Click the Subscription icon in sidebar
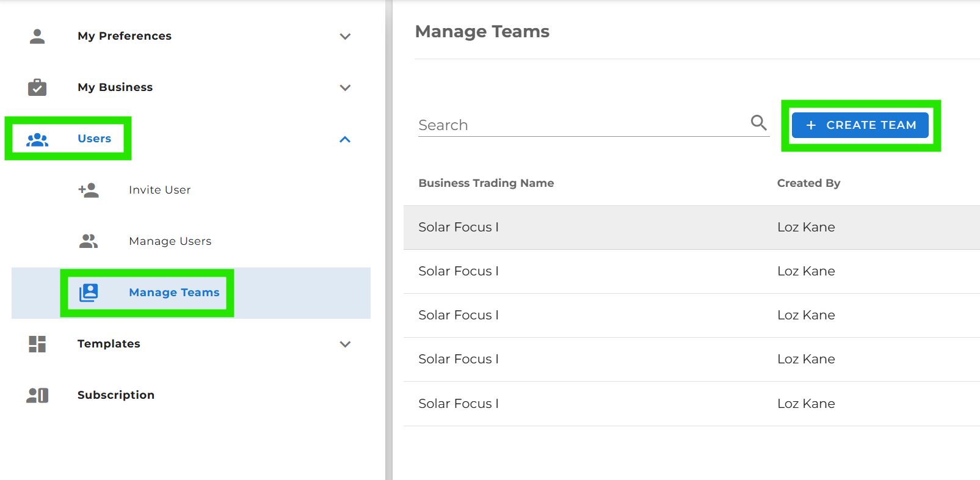 coord(37,395)
